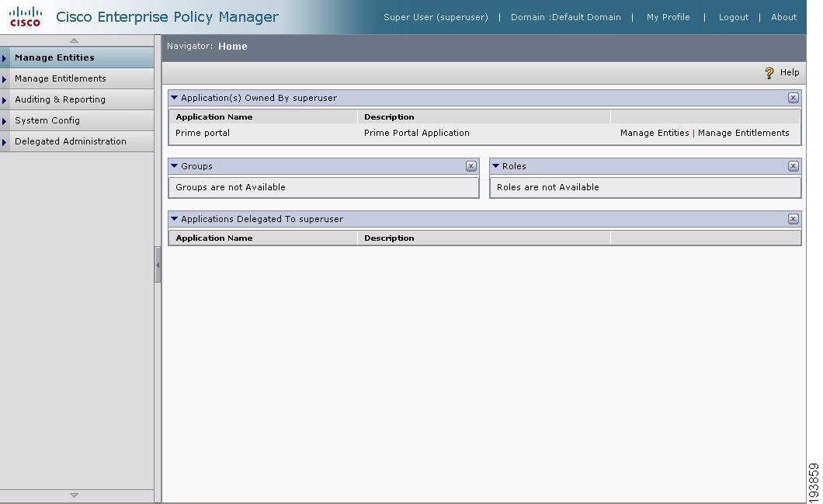Close the Applications Delegated To superuser panel
The image size is (823, 504).
[793, 219]
